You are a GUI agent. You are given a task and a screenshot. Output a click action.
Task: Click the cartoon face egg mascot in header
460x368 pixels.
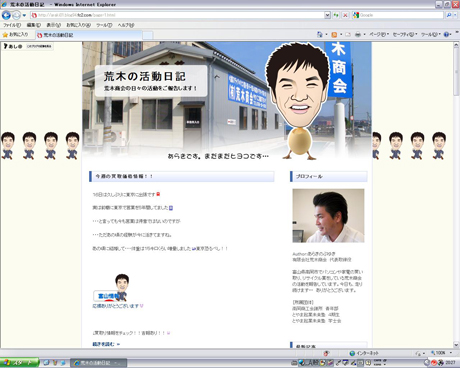click(x=299, y=102)
